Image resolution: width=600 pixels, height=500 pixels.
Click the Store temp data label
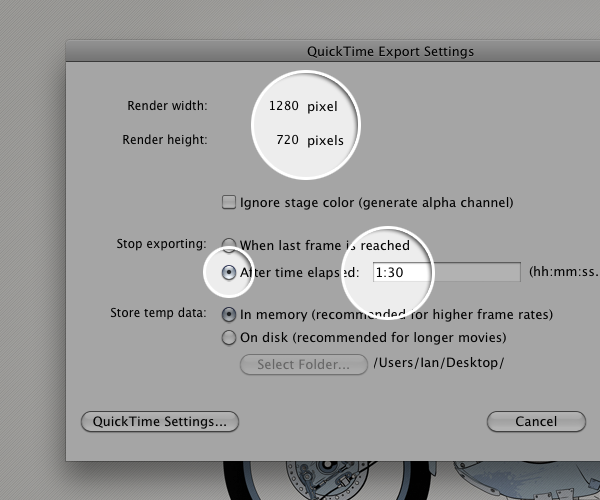click(x=158, y=313)
